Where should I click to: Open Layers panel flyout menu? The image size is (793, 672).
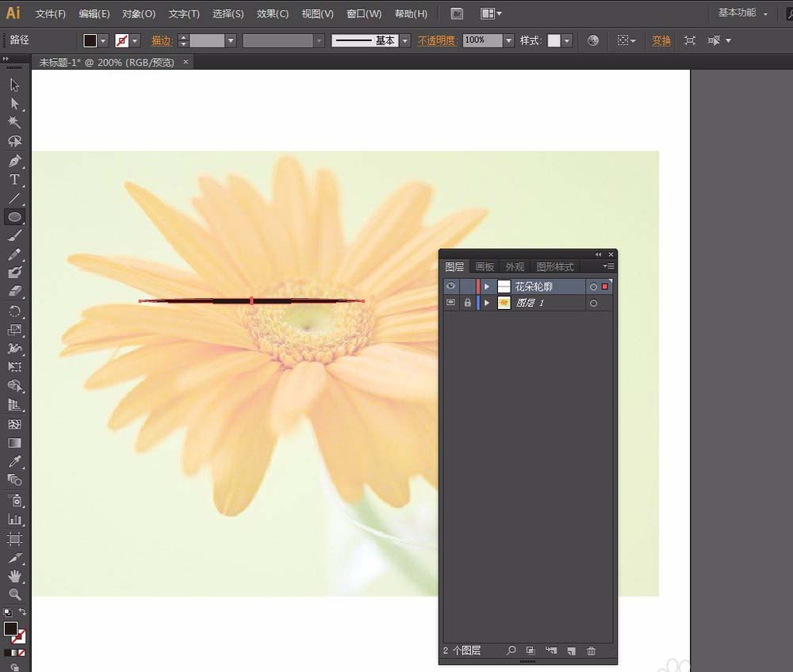[608, 265]
